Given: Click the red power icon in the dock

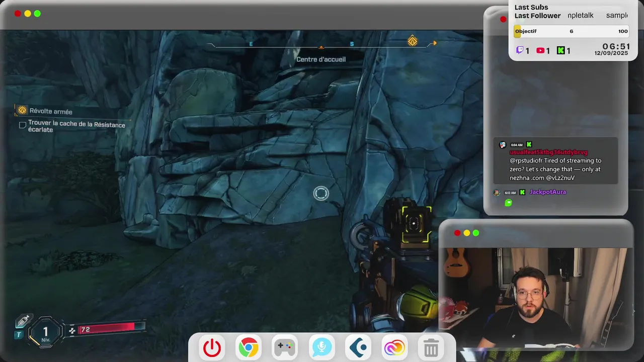Looking at the screenshot, I should [212, 348].
